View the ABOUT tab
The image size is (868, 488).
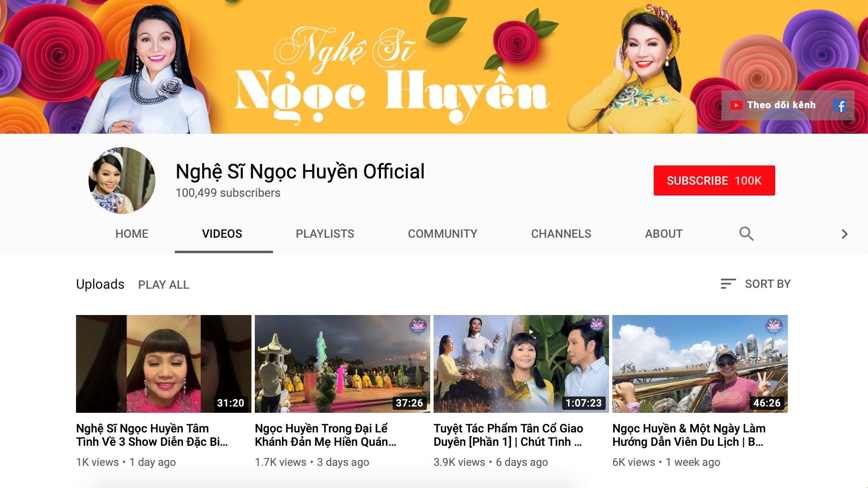coord(663,234)
